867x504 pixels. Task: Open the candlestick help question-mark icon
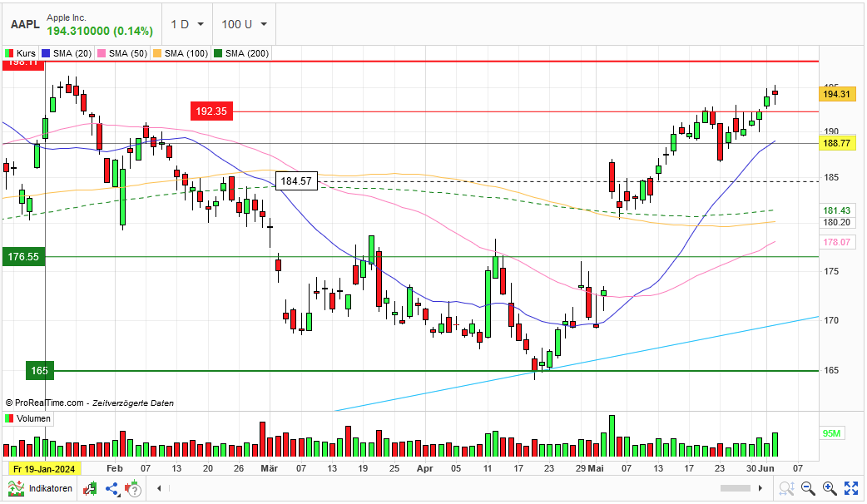coord(132,489)
